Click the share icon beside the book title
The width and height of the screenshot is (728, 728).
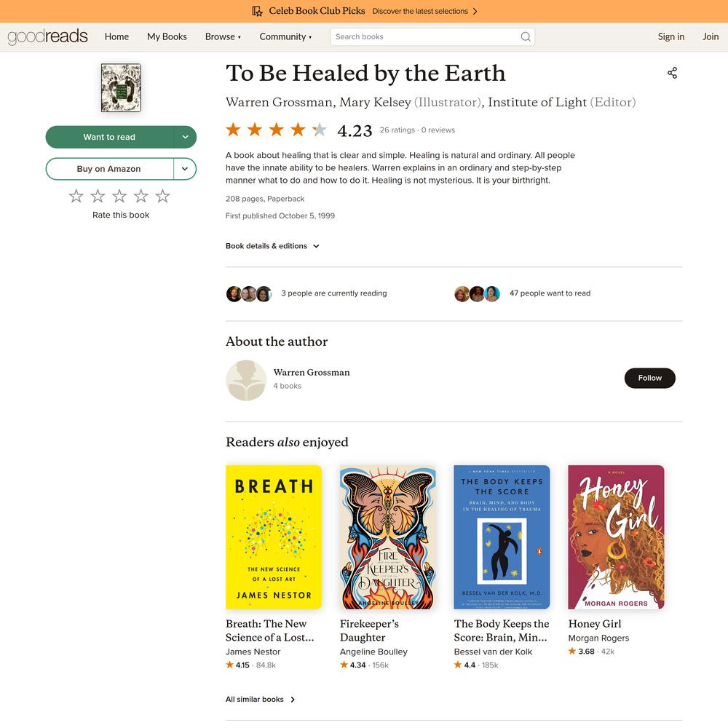coord(672,73)
